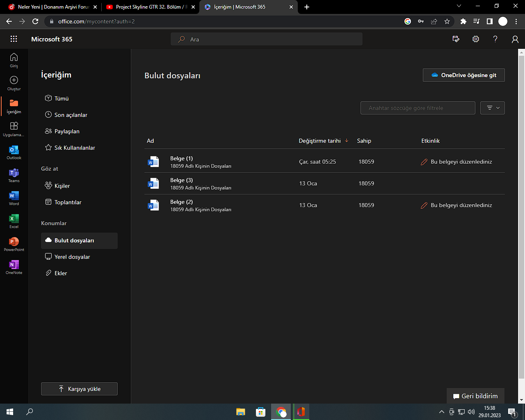Launch OneNote from left rail
This screenshot has height=420, width=525.
[14, 267]
